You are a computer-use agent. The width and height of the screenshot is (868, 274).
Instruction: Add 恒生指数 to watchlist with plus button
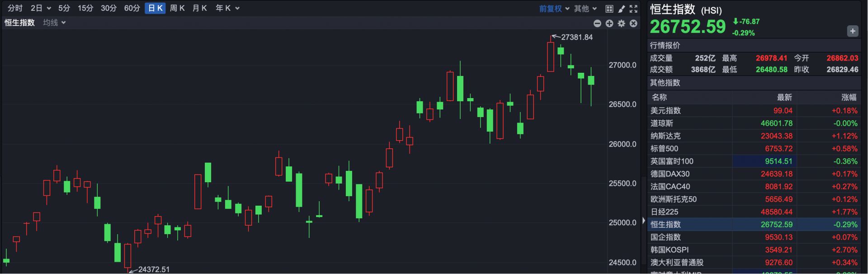(x=852, y=31)
